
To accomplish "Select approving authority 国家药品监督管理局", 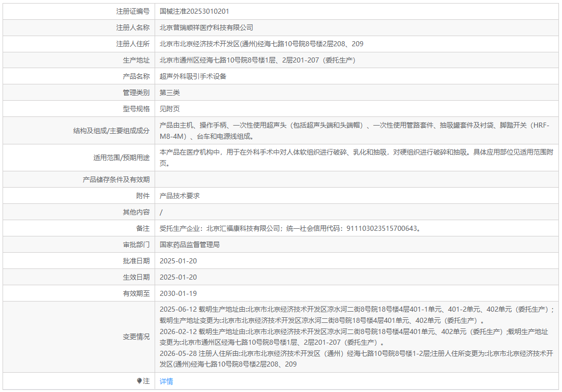I will pyautogui.click(x=190, y=245).
